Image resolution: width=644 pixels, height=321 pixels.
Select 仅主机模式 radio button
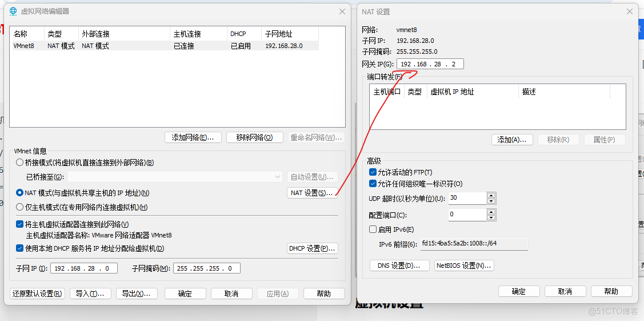pyautogui.click(x=19, y=207)
